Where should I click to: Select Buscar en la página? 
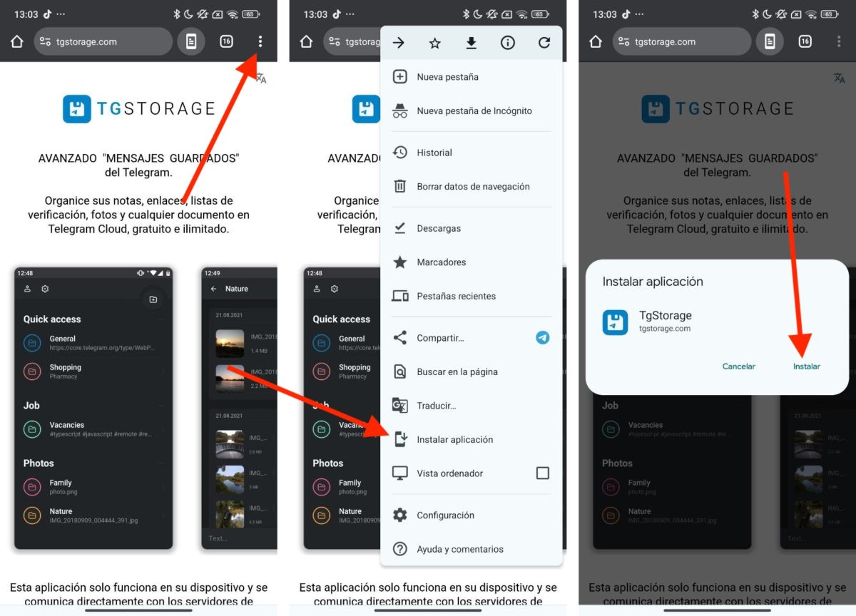point(472,371)
